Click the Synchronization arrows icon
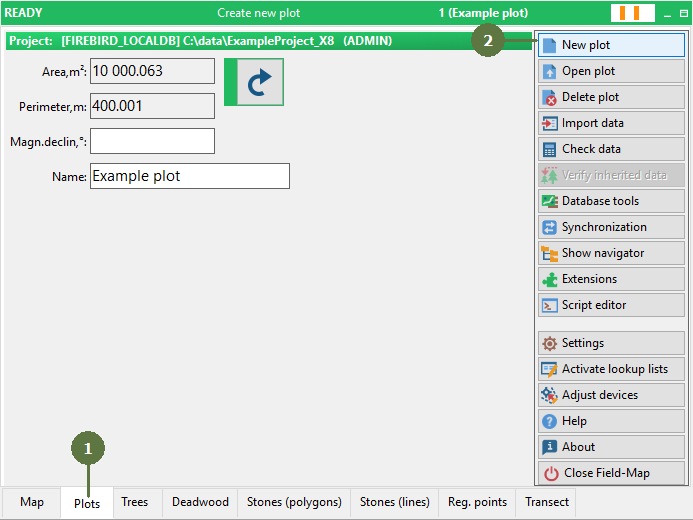 click(549, 227)
